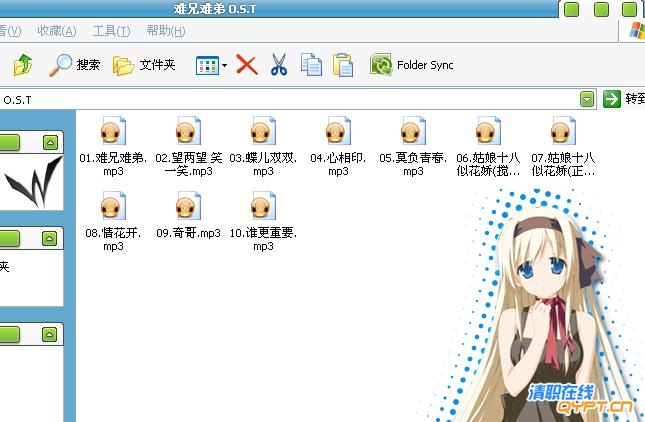
Task: Click the green Go (转到) arrow button
Action: [x=612, y=99]
